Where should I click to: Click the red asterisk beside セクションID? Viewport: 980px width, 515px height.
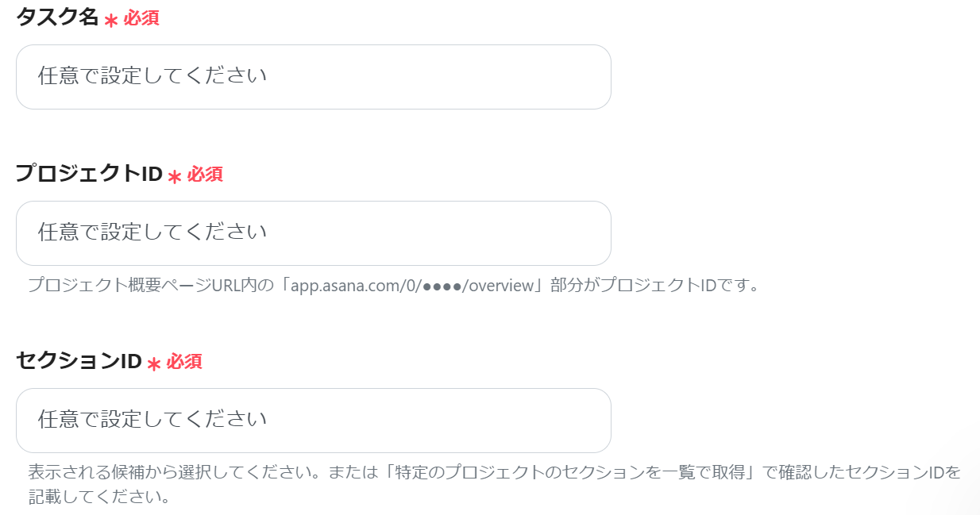tap(154, 363)
